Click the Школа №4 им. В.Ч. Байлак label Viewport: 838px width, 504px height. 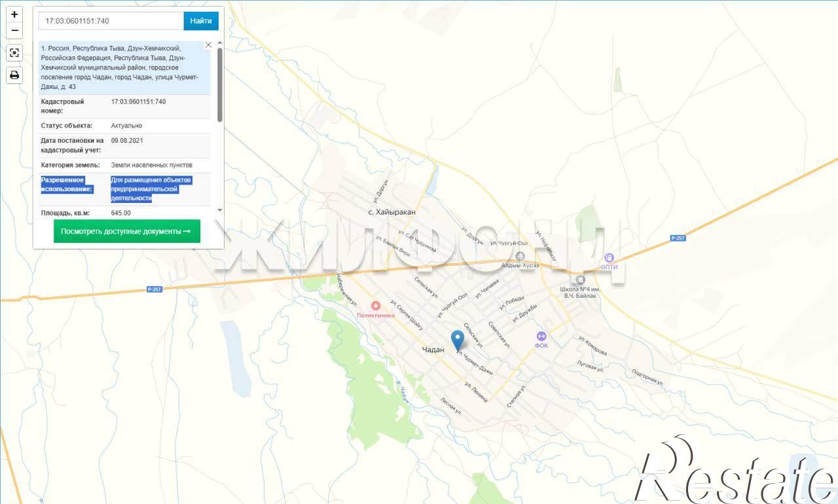click(581, 292)
